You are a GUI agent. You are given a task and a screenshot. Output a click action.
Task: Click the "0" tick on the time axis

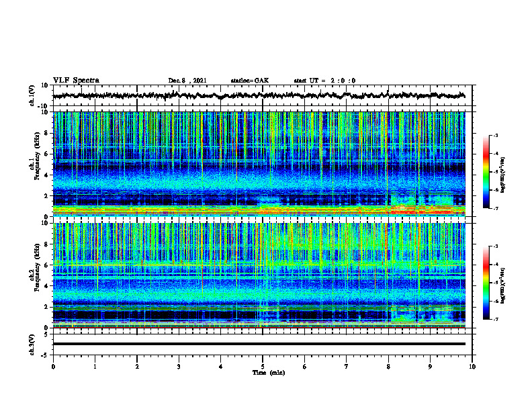[53, 367]
